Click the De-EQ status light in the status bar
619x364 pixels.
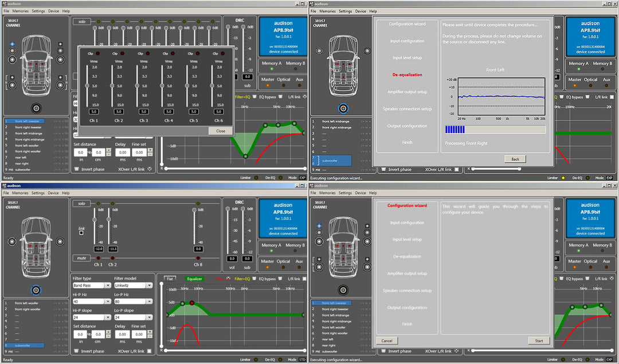click(280, 178)
